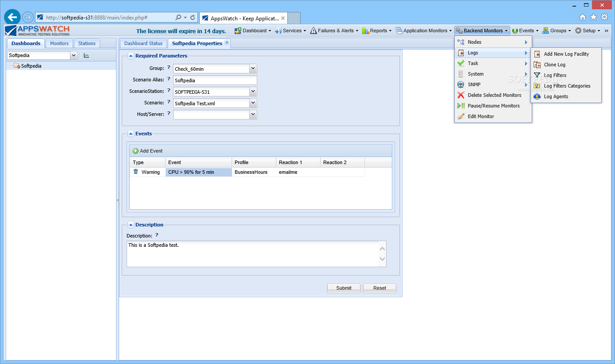
Task: Click the chart icon beside Softpedia dropdown
Action: (x=86, y=55)
